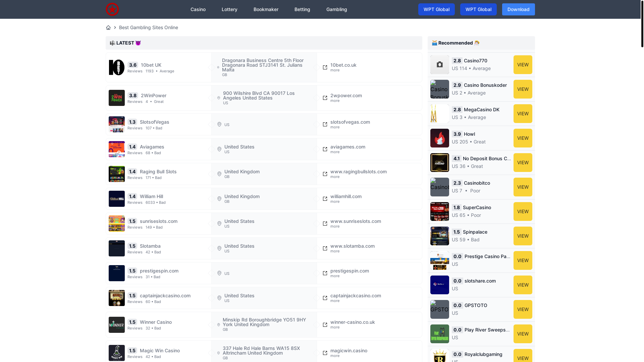This screenshot has width=644, height=362.
Task: Click external link icon beside www.slotamba.com
Action: (x=325, y=248)
